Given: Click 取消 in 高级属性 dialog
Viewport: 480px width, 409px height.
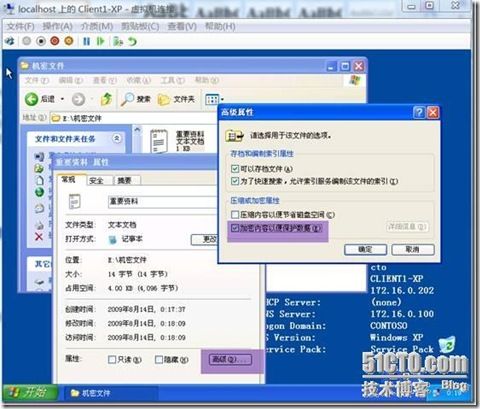Looking at the screenshot, I should (x=413, y=249).
